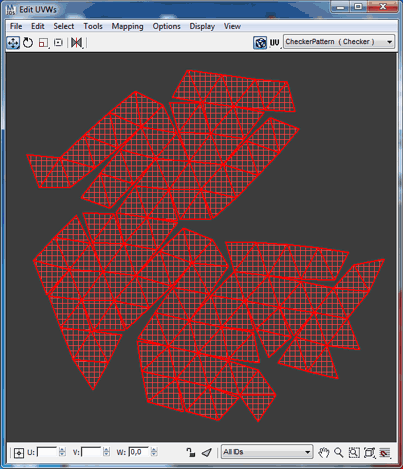Click the Zoom Region icon
Screen dimensions: 403x469
point(354,453)
